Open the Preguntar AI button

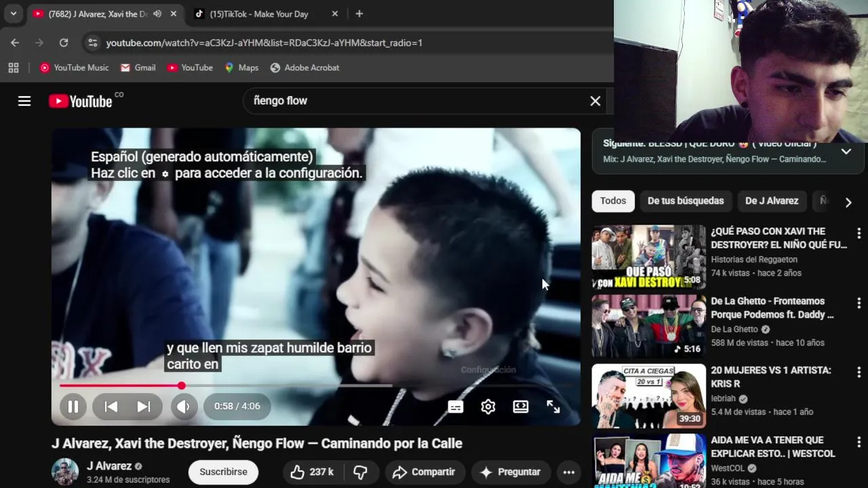coord(510,472)
